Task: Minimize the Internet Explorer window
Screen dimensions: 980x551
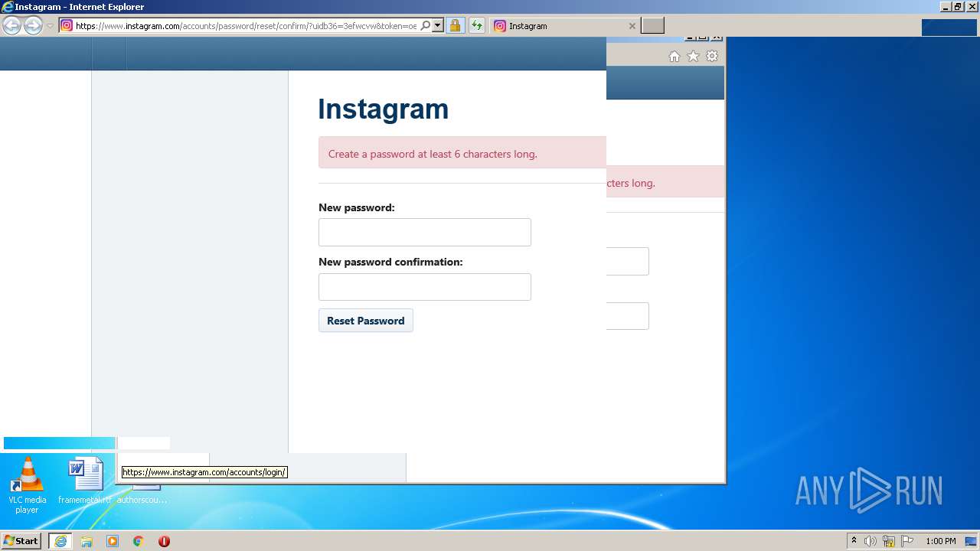Action: click(946, 6)
